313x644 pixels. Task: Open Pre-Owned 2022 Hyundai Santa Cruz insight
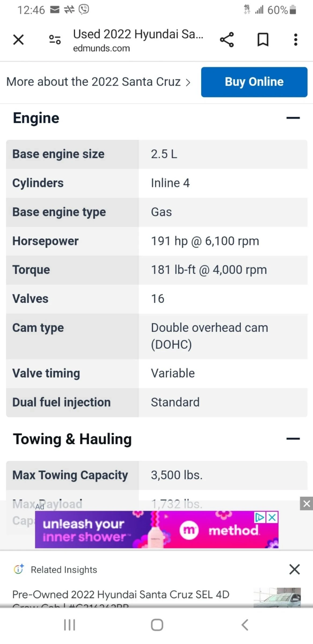[121, 595]
